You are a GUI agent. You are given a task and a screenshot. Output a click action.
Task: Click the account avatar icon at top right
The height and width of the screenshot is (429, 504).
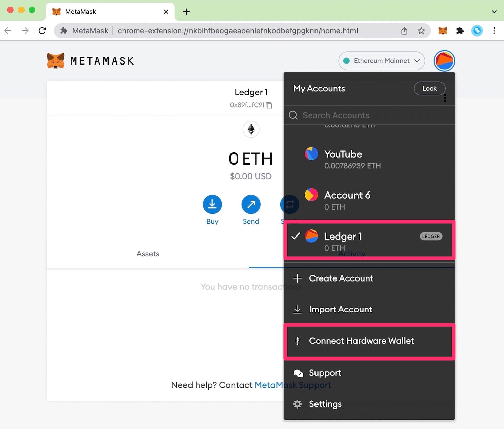click(444, 61)
